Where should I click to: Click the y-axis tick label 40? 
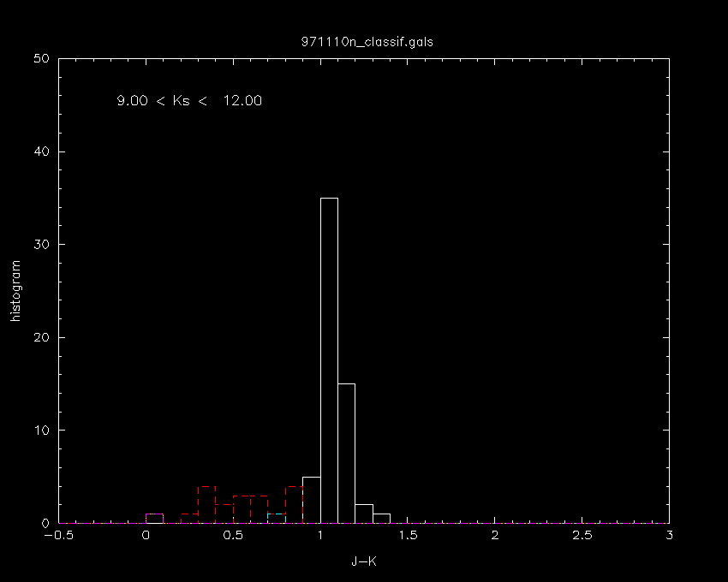(42, 151)
